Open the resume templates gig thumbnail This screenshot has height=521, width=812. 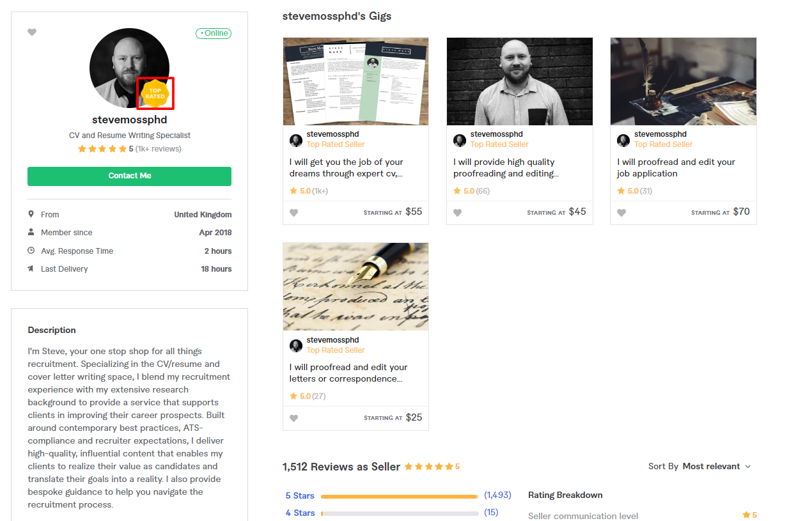(x=355, y=81)
